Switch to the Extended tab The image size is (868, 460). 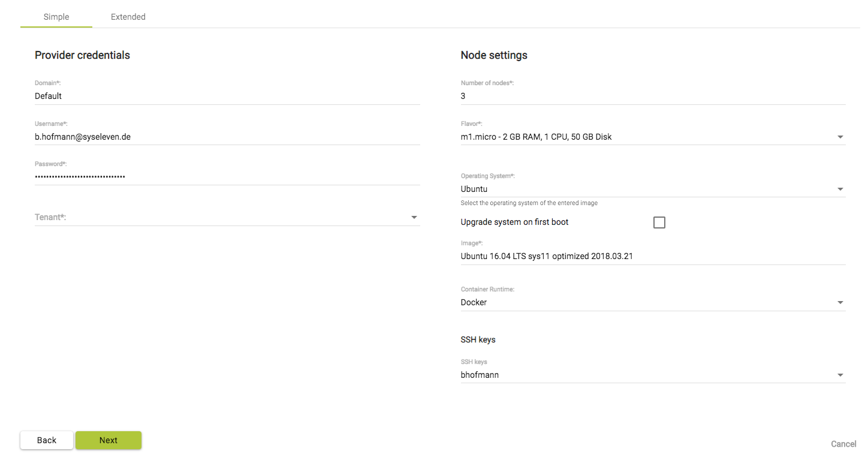(128, 17)
